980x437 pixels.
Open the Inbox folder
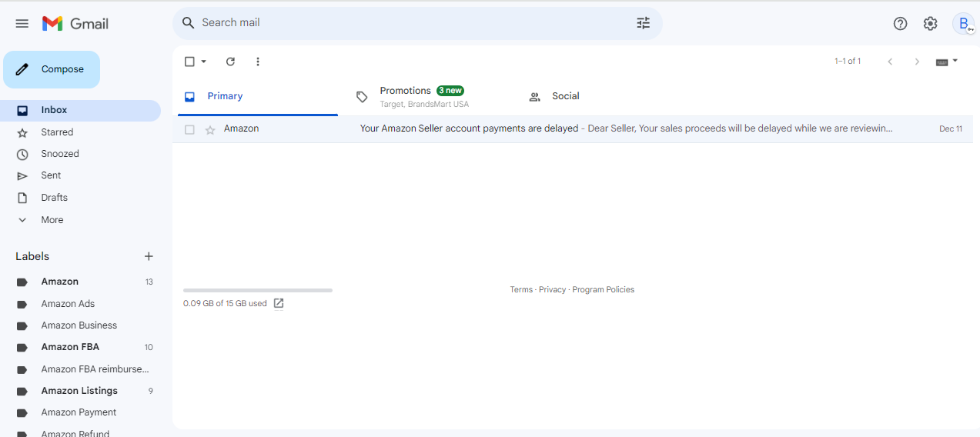(81, 111)
